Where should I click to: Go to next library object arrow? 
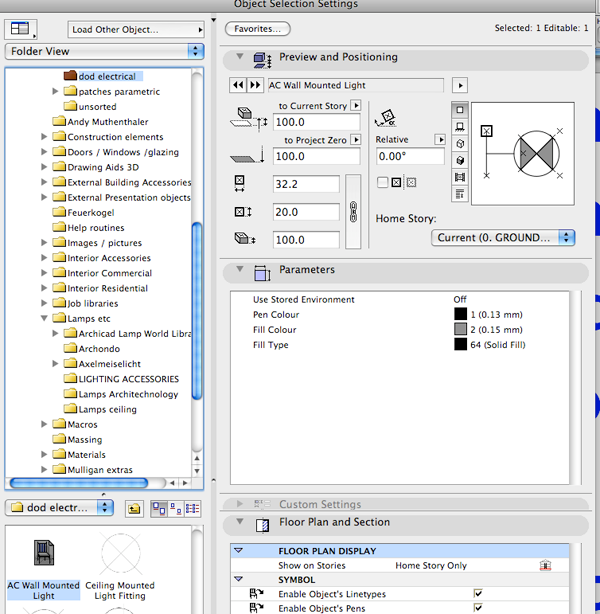pos(255,85)
